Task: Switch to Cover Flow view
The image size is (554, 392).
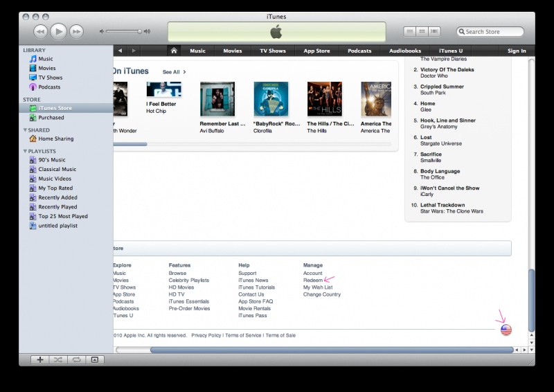Action: pyautogui.click(x=435, y=32)
